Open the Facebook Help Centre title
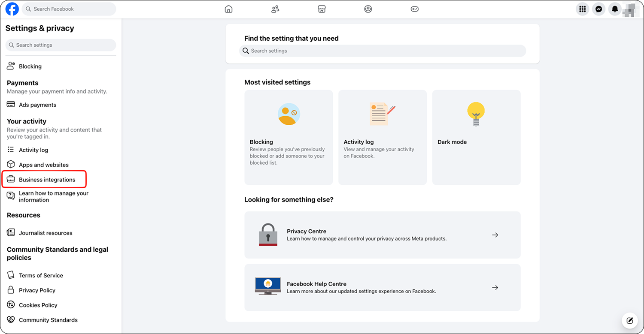Viewport: 644px width, 334px height. (316, 284)
